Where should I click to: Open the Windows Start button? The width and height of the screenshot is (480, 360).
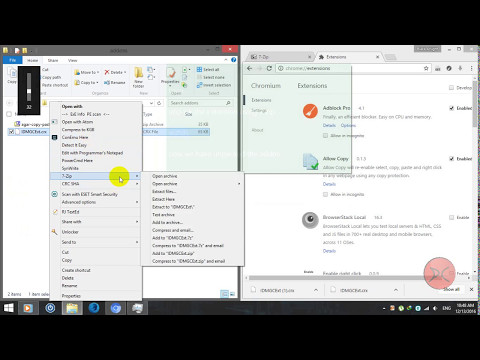pos(9,308)
